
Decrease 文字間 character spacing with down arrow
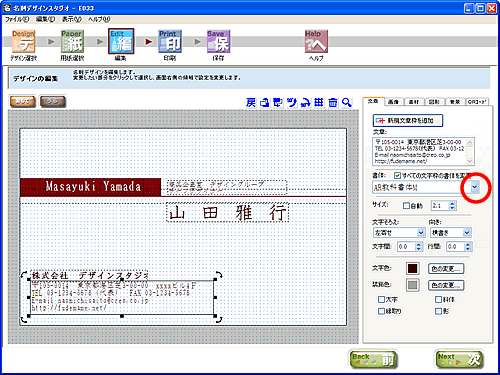419,249
